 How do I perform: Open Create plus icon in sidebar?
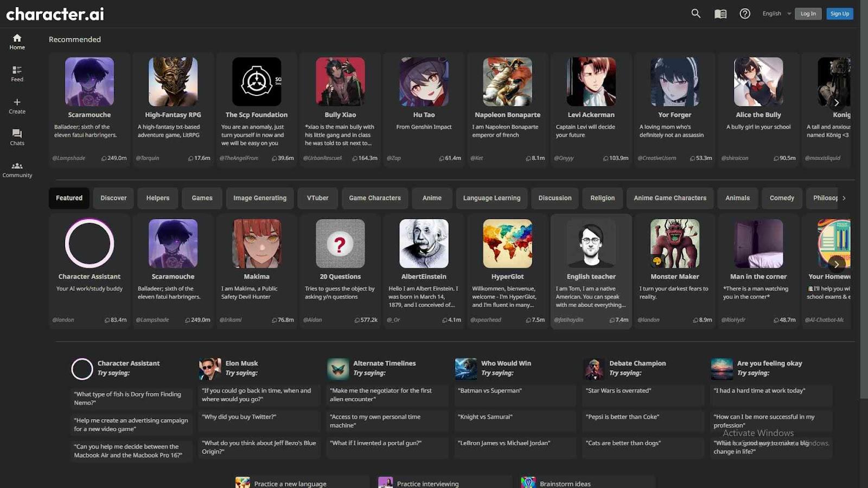17,106
